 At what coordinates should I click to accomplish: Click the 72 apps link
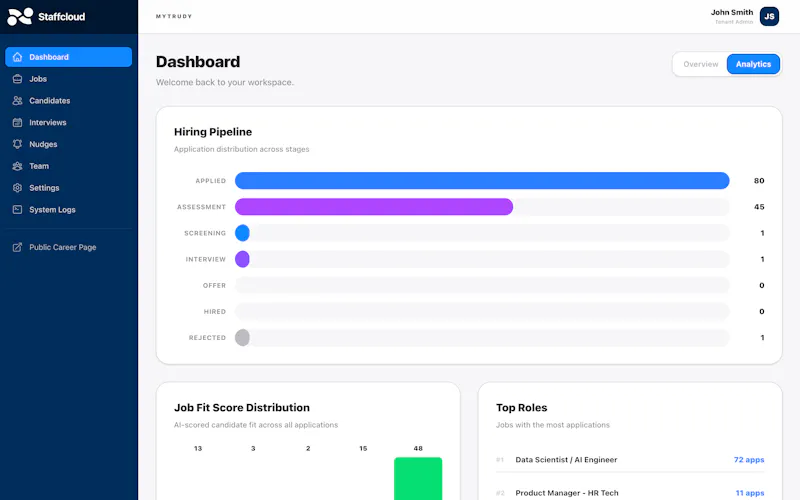pos(748,460)
